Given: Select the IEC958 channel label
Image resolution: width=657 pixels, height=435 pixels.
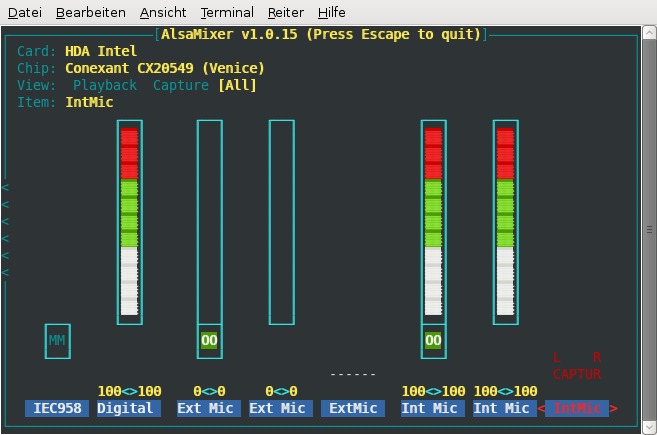Looking at the screenshot, I should tap(57, 408).
